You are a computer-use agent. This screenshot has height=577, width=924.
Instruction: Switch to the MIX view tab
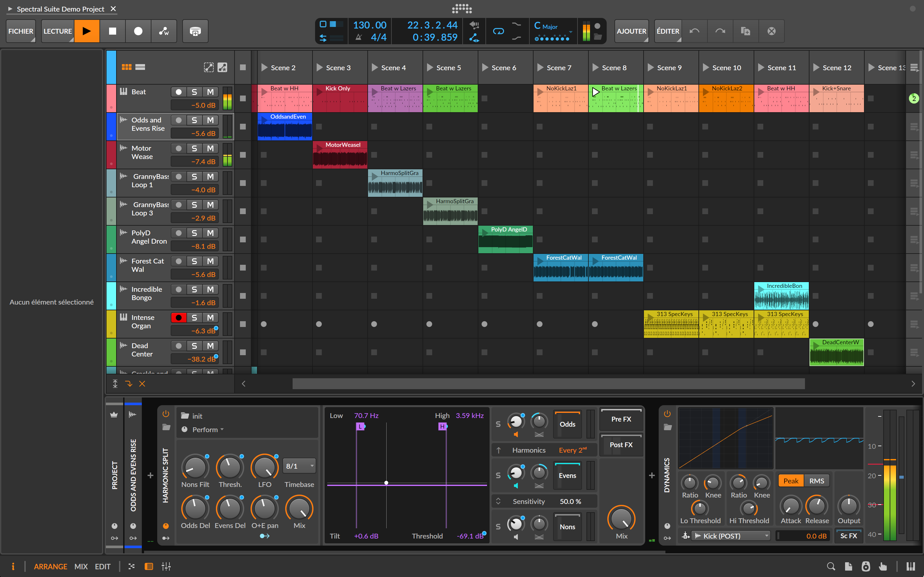(x=81, y=566)
